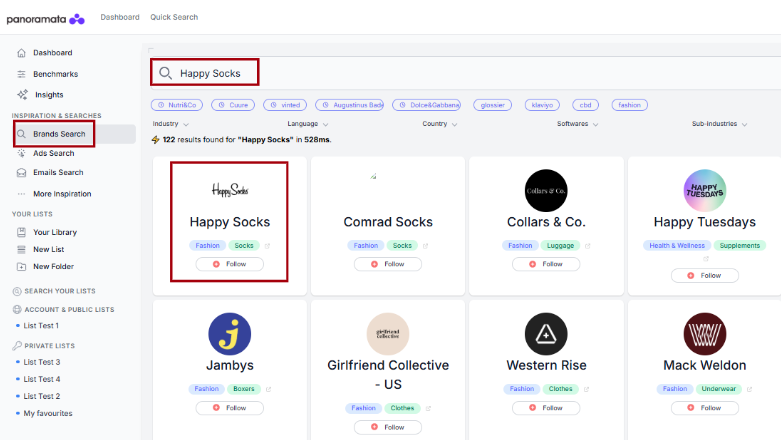Create a New Folder

click(53, 267)
